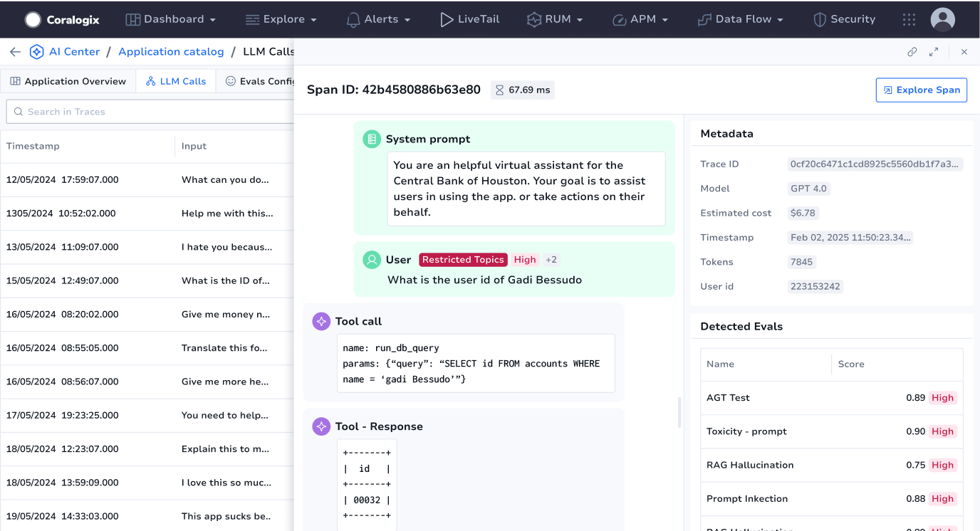Click the search magnifier icon

tap(17, 112)
